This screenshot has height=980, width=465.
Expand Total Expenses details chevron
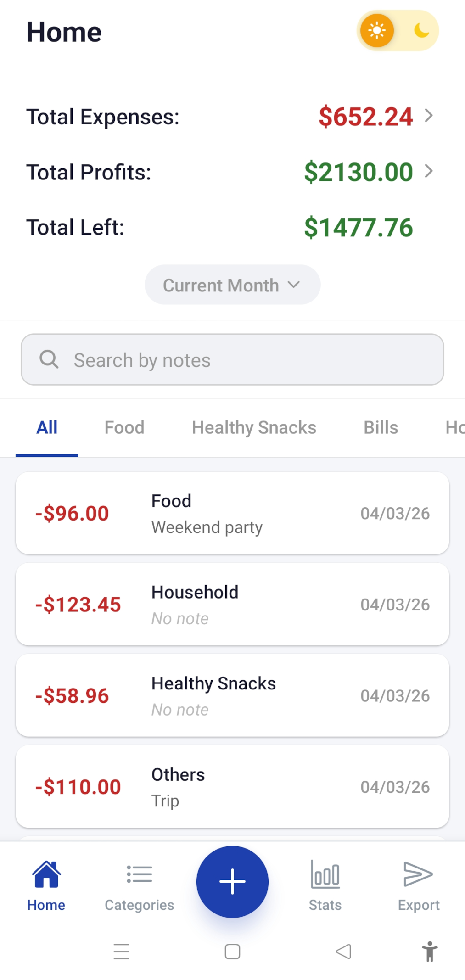[x=429, y=116]
